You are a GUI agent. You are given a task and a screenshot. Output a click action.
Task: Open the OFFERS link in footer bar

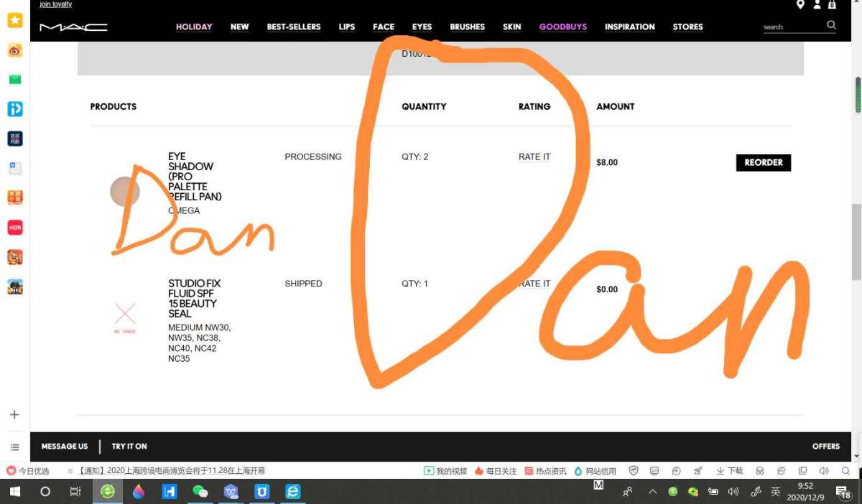(x=826, y=447)
